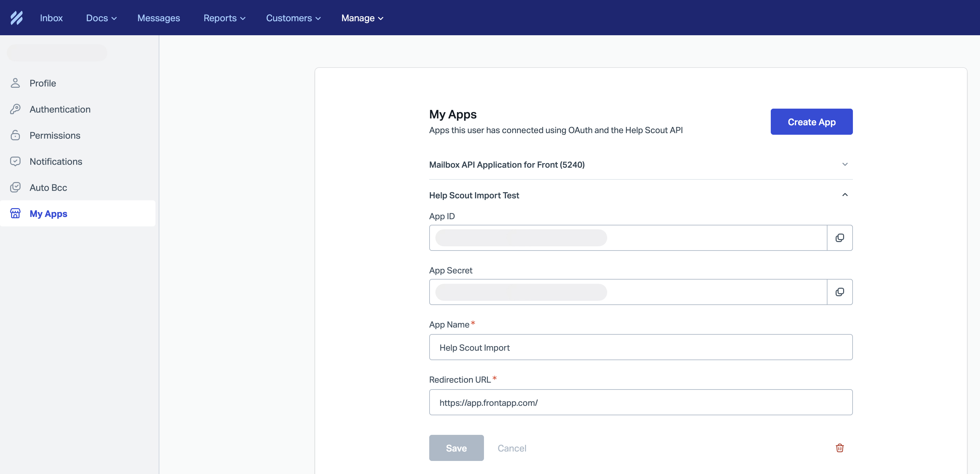Click the My Apps storefront icon

tap(15, 214)
